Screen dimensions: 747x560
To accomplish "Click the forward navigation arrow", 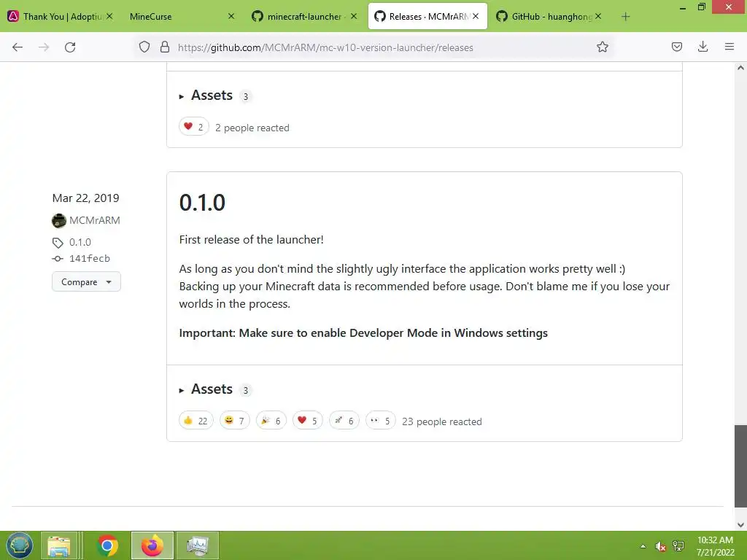I will 44,47.
